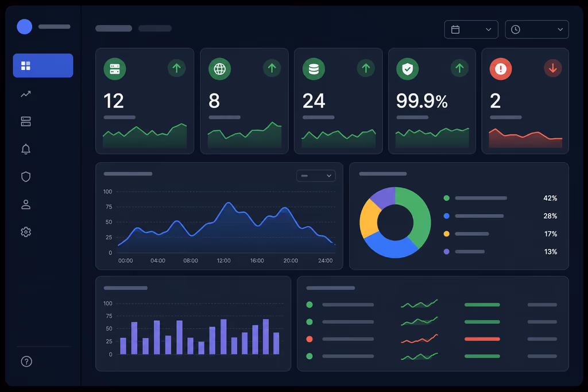Click the globe icon on the 8 card

point(220,69)
